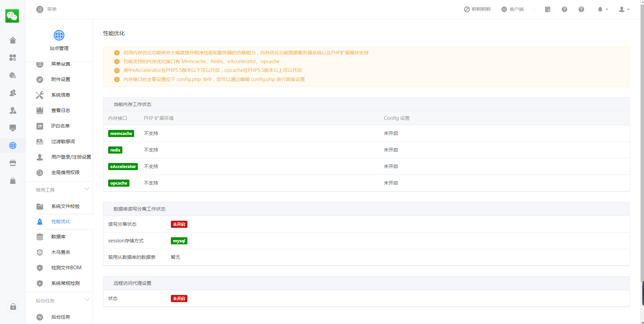Click the 当前内存工作状态 panel heading
The image size is (644, 324).
[132, 104]
